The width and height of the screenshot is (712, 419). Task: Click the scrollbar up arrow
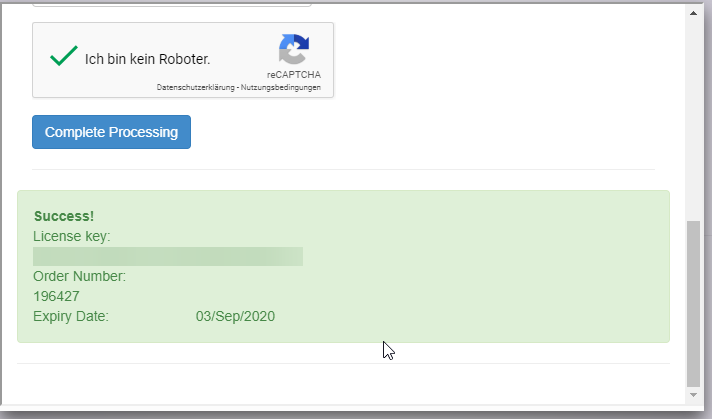694,13
